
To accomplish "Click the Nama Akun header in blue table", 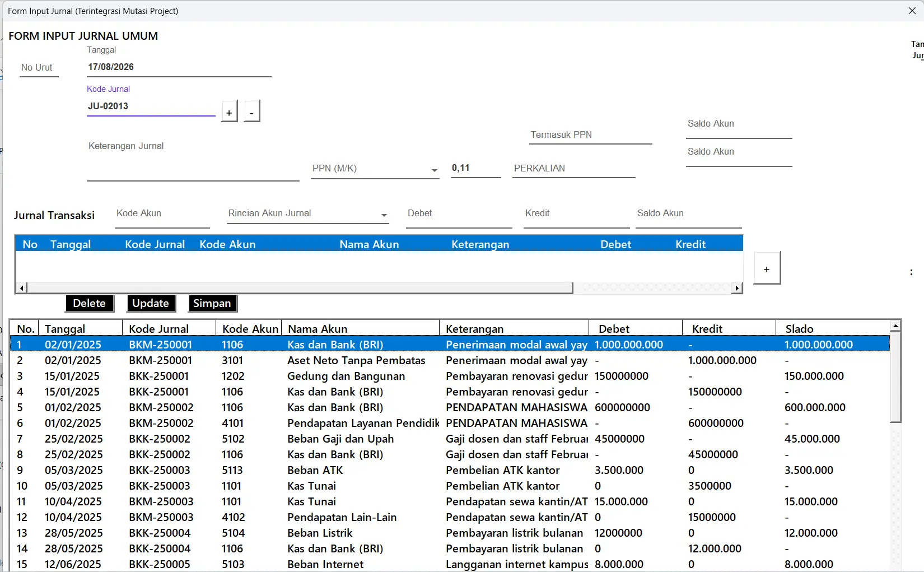I will [369, 244].
